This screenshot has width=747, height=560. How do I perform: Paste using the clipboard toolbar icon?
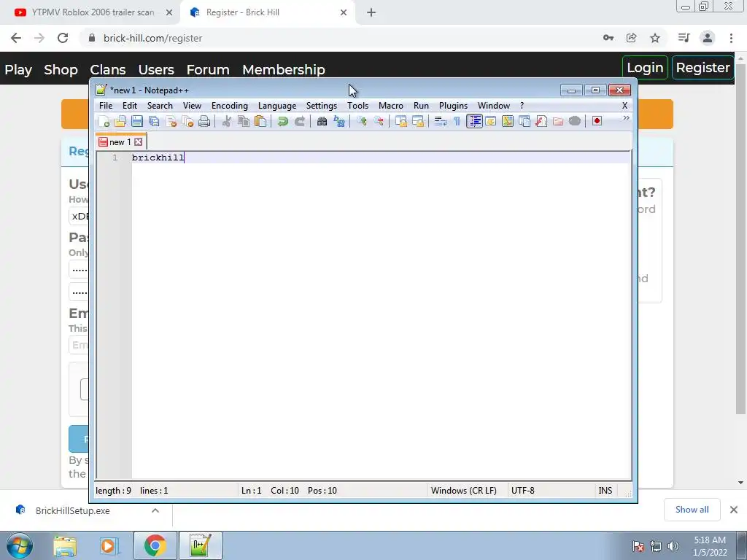260,121
